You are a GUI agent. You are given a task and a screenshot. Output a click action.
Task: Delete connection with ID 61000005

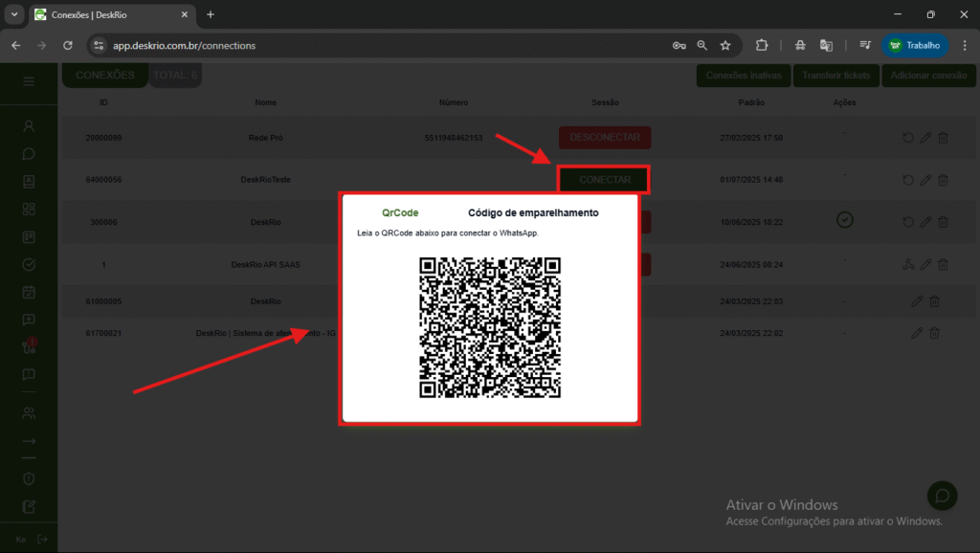(934, 301)
